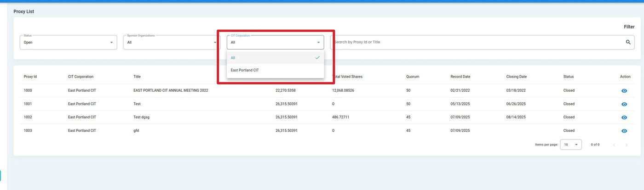644x190 pixels.
Task: Click the teal left-edge side tab
Action: pyautogui.click(x=0, y=176)
